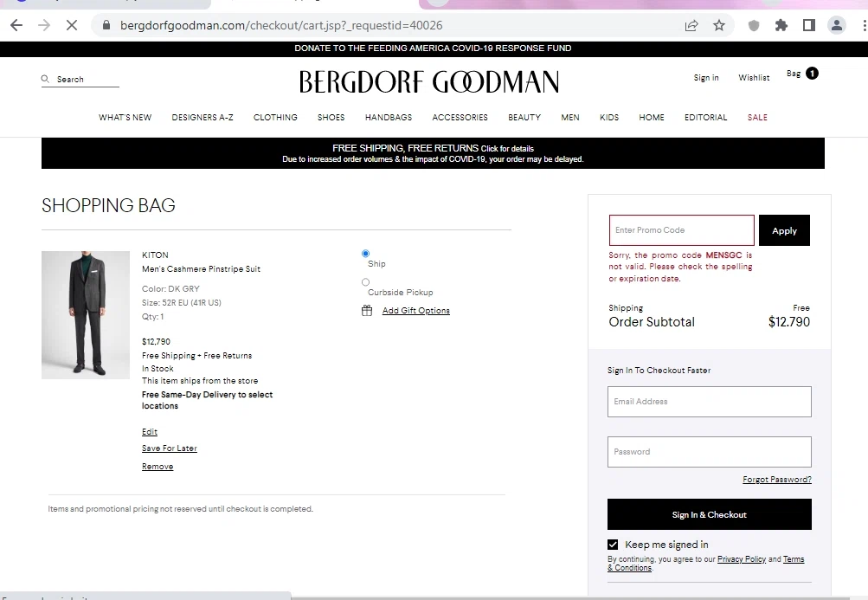Click Add Gift Options link

click(x=416, y=311)
